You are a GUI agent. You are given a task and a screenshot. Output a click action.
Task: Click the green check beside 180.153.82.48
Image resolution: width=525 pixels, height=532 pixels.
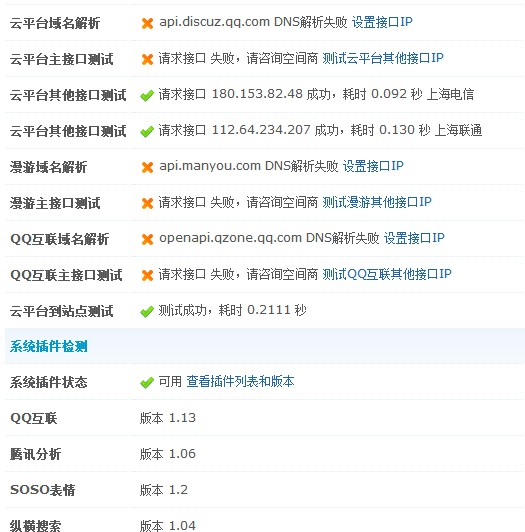[147, 95]
